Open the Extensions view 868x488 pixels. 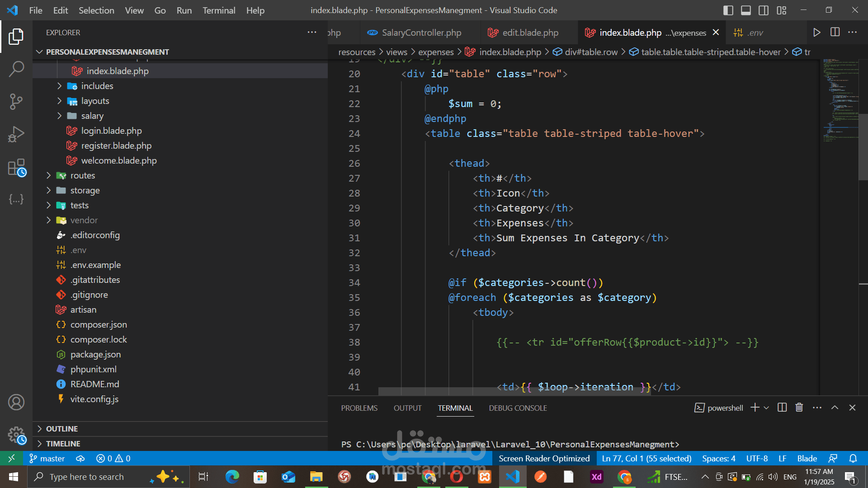[16, 167]
